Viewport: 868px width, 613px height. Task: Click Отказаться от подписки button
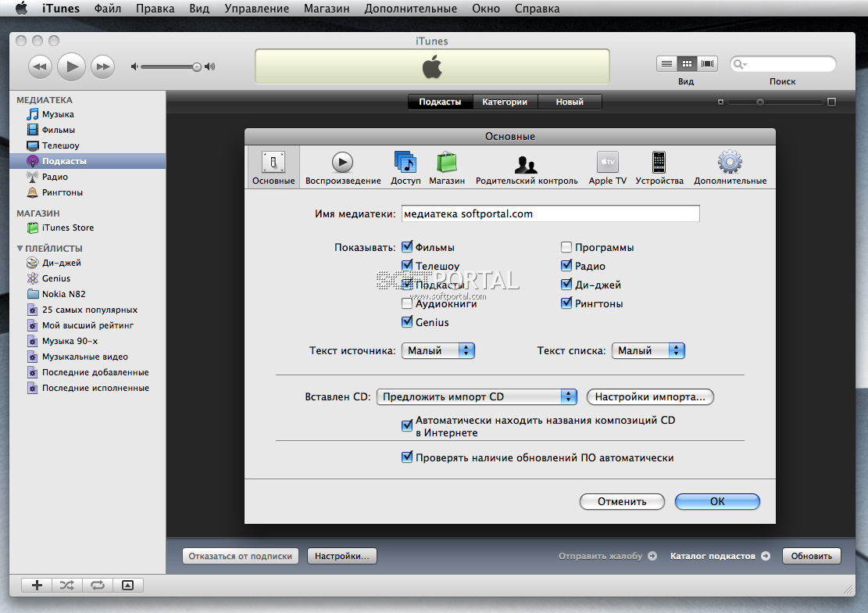[x=241, y=556]
